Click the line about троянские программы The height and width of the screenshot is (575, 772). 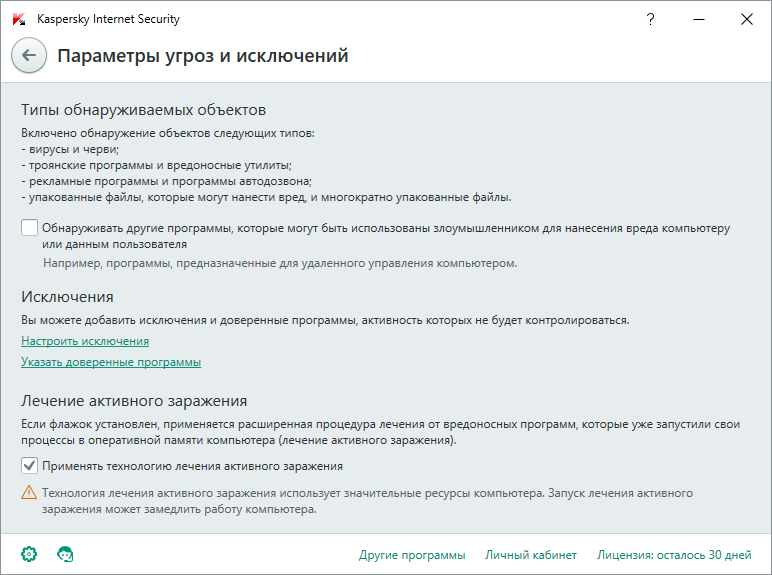coord(156,165)
